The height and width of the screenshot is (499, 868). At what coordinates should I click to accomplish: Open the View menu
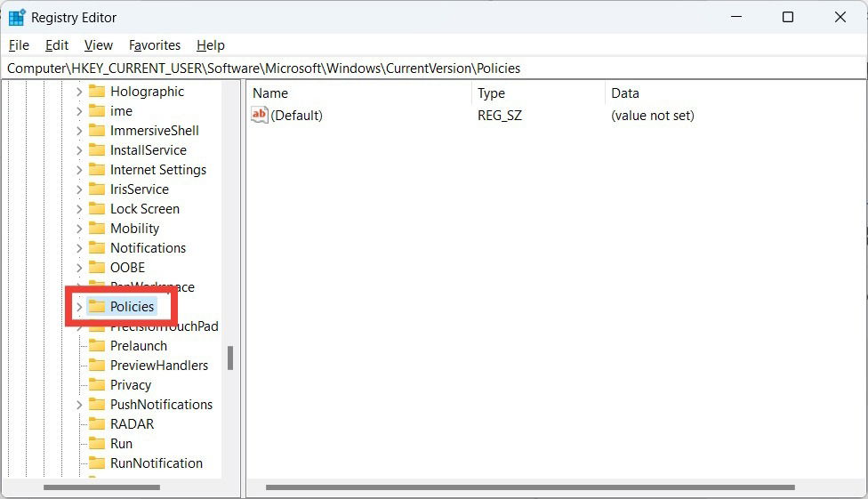click(99, 44)
